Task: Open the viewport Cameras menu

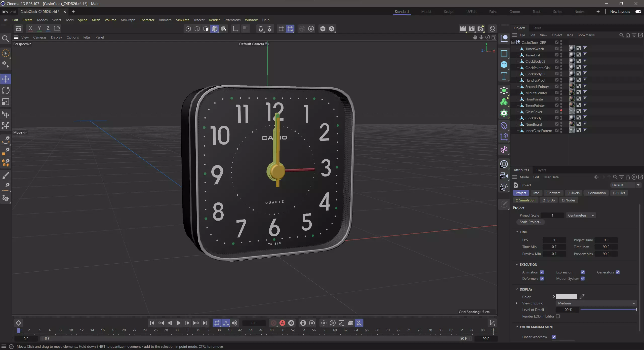Action: pyautogui.click(x=40, y=37)
